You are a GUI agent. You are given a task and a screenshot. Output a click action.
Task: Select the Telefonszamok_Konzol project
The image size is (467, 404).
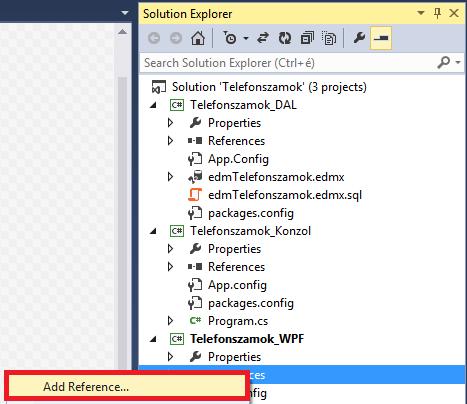250,231
